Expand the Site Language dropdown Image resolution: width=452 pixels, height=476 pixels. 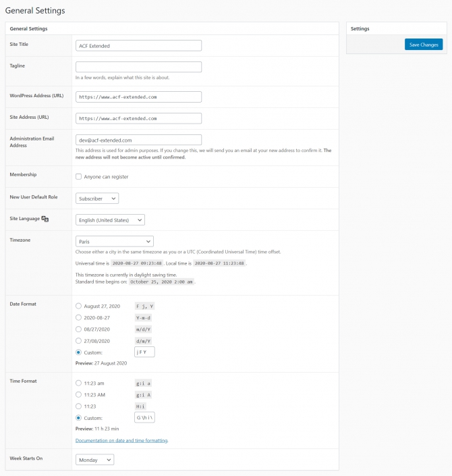pos(110,219)
